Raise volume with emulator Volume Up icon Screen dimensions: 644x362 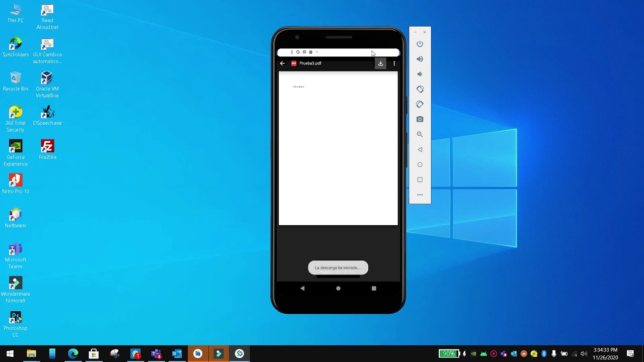(x=420, y=59)
